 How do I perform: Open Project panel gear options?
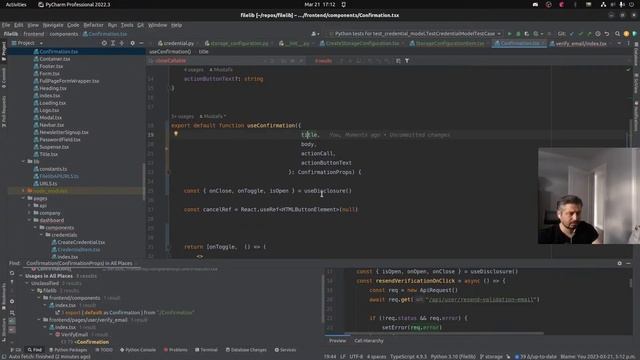coord(132,43)
